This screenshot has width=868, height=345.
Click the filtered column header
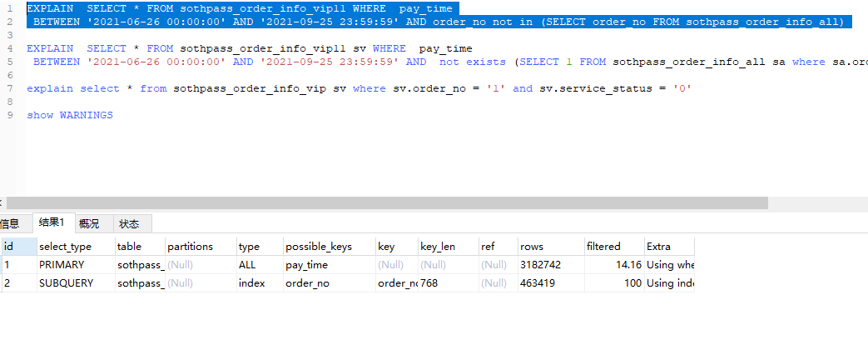click(614, 247)
